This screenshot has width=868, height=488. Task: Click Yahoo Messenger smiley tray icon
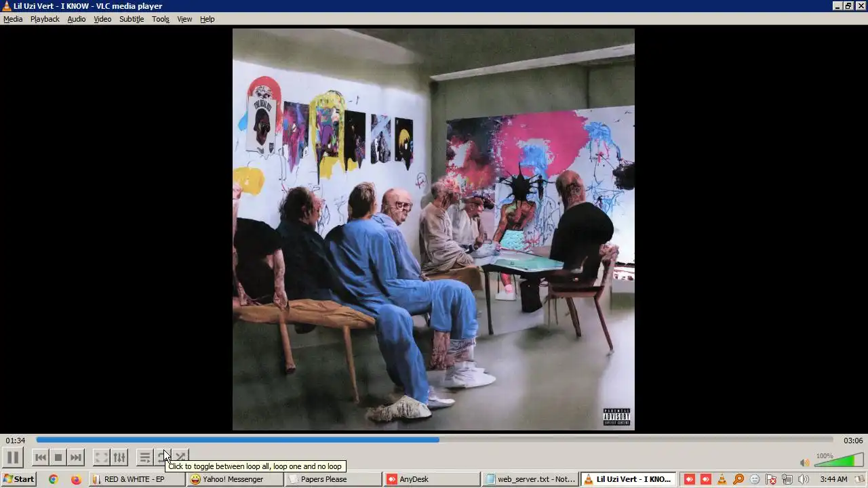(755, 479)
